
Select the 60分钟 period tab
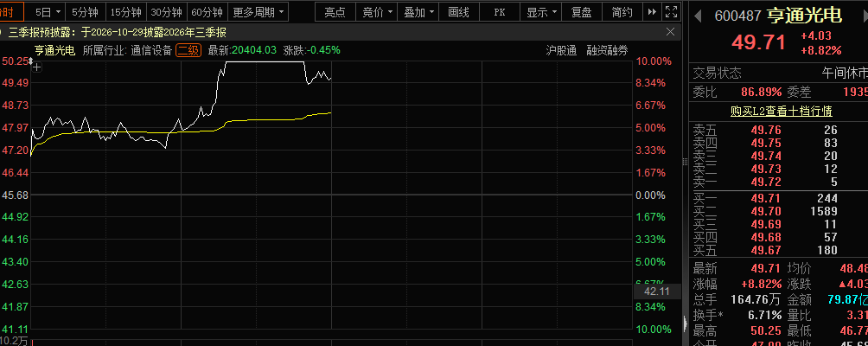coord(207,12)
